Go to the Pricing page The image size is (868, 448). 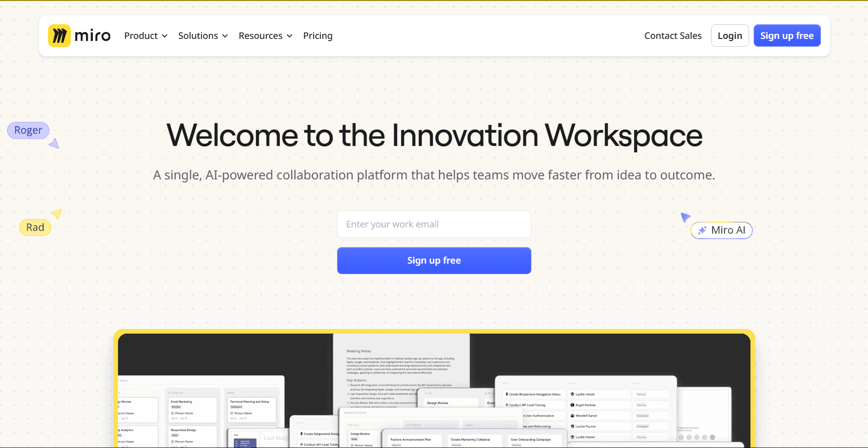pyautogui.click(x=318, y=36)
